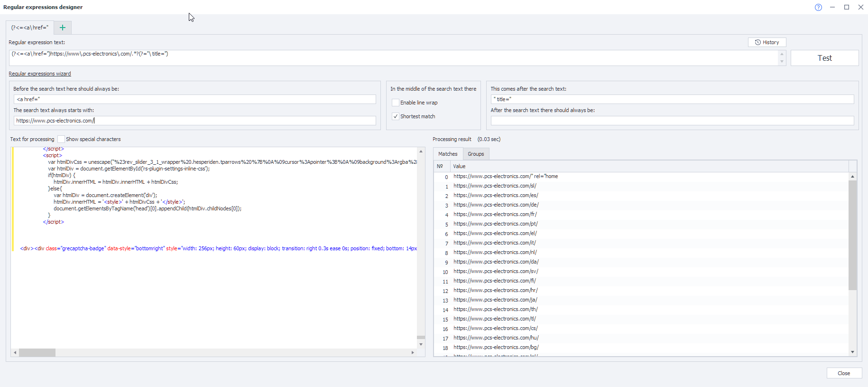Select match row ending in .com/cs/

pos(641,328)
